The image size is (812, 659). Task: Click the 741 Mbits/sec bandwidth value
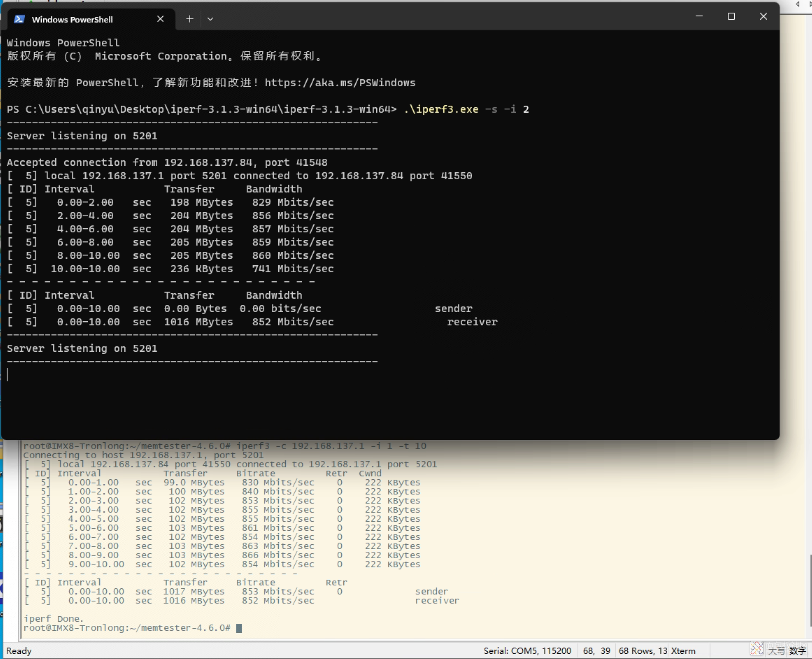[293, 268]
